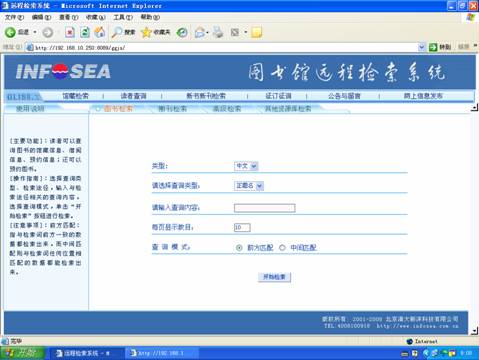The height and width of the screenshot is (360, 479).
Task: Open the Edit button dropdown arrow
Action: [x=246, y=32]
